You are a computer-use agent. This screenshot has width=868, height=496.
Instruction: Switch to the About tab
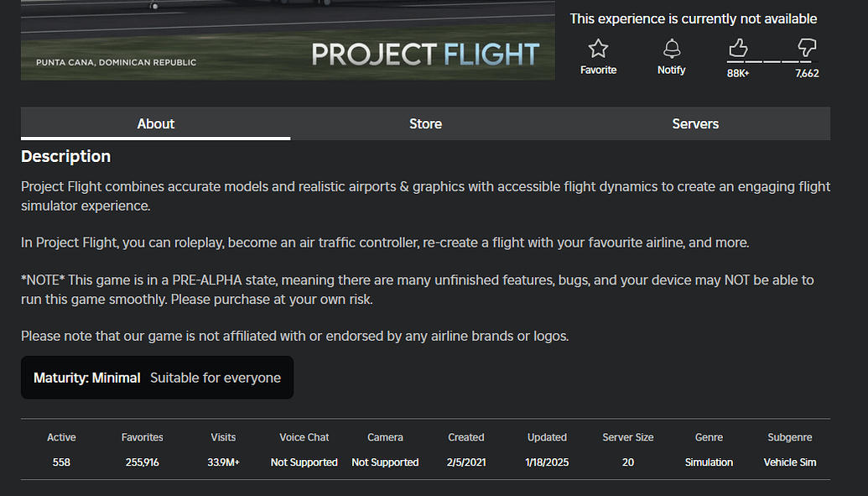click(156, 123)
